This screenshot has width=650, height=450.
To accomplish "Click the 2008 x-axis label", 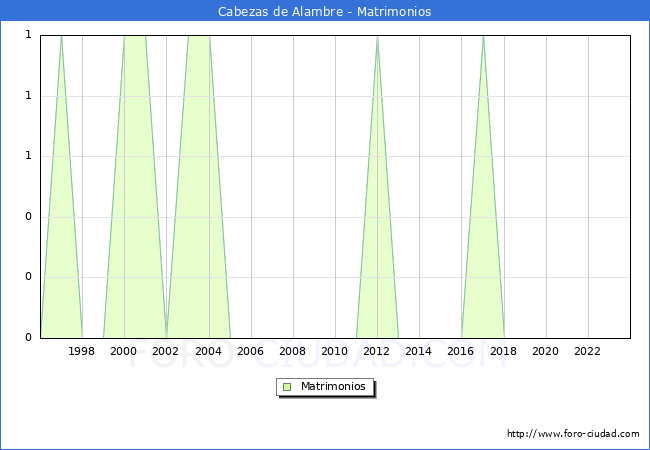I will (x=292, y=351).
